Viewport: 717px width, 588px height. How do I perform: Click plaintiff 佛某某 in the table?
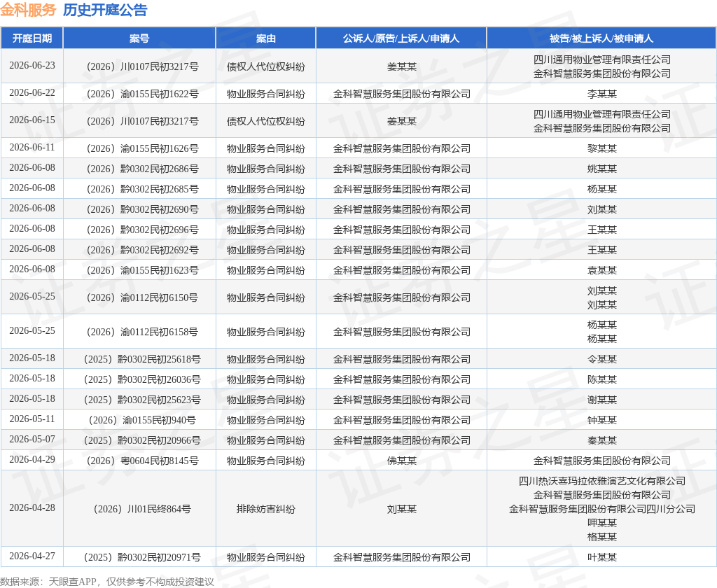point(401,461)
